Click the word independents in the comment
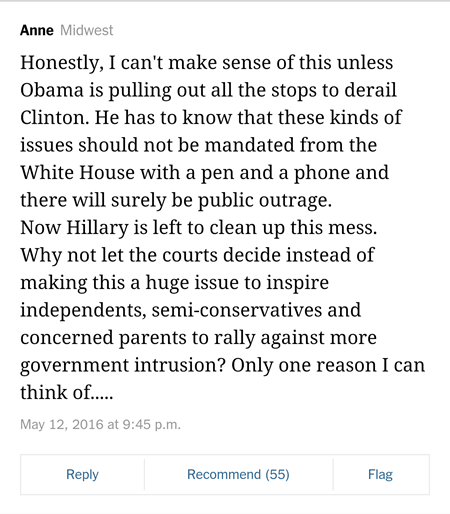450x514 pixels. 83,311
